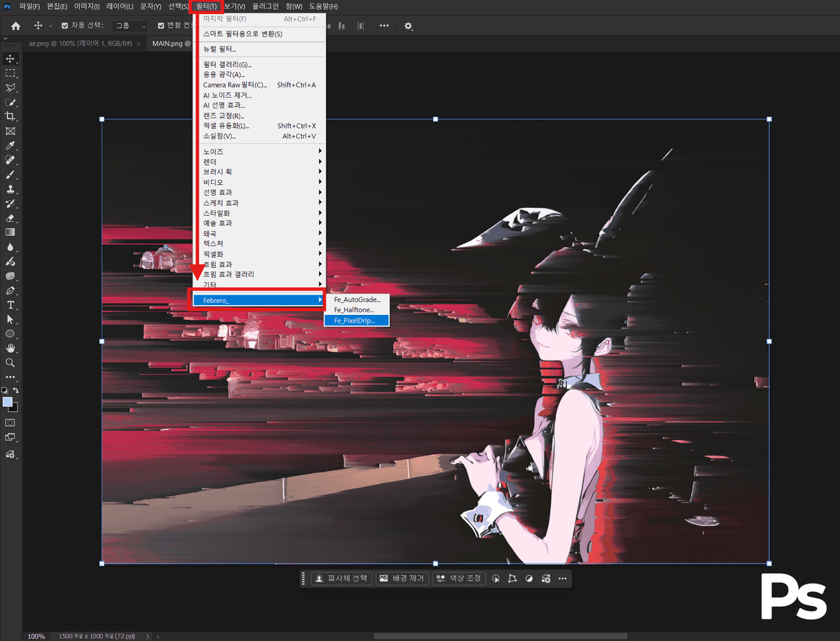Select the Crop tool
The image size is (840, 641).
(x=10, y=116)
